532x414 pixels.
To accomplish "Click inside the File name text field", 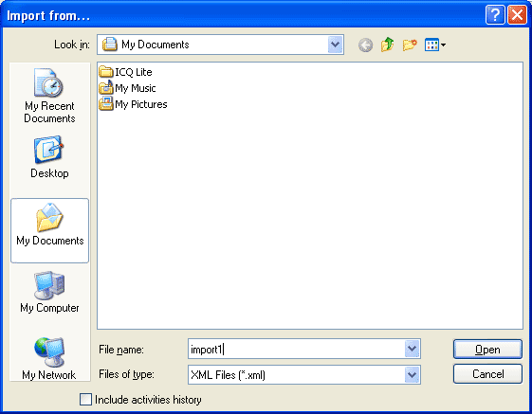I will (297, 349).
